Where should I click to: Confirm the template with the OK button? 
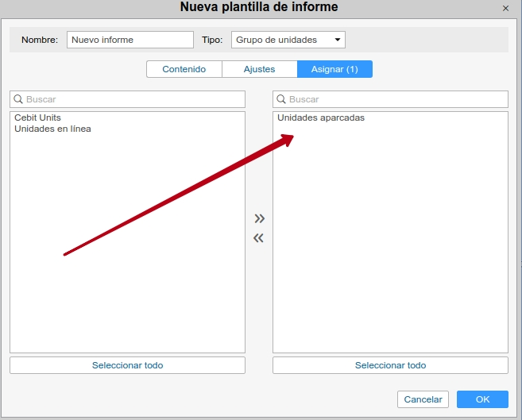click(482, 399)
